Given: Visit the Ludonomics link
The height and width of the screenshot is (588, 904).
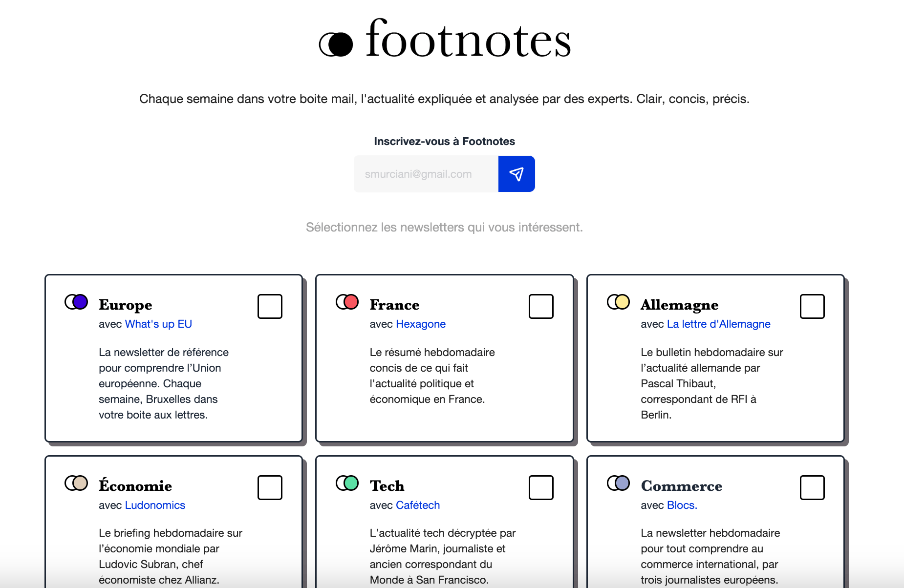Looking at the screenshot, I should [155, 505].
